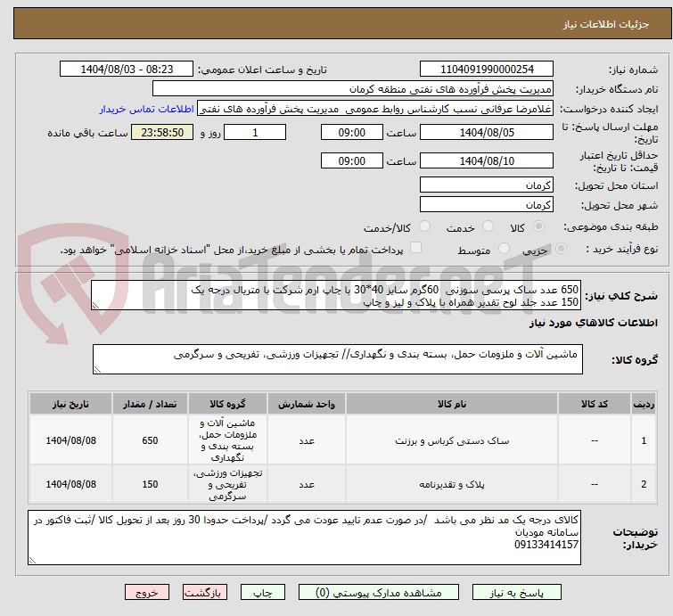Click goods group cell تجهیزات ورزشی، تفریحی
The image size is (673, 616).
point(227,484)
